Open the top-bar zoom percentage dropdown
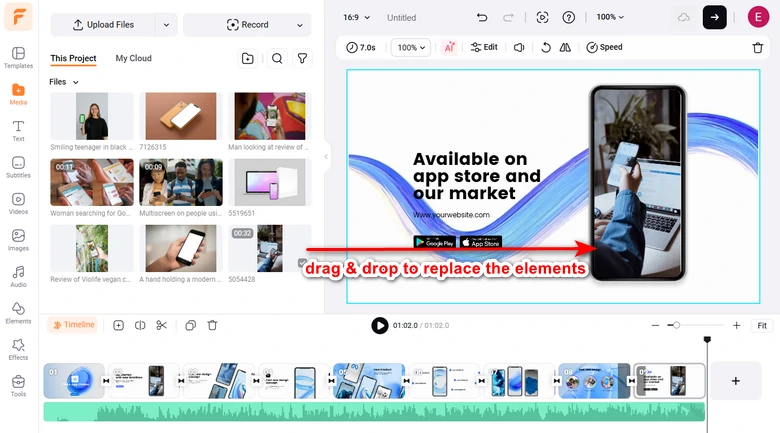 [x=610, y=17]
